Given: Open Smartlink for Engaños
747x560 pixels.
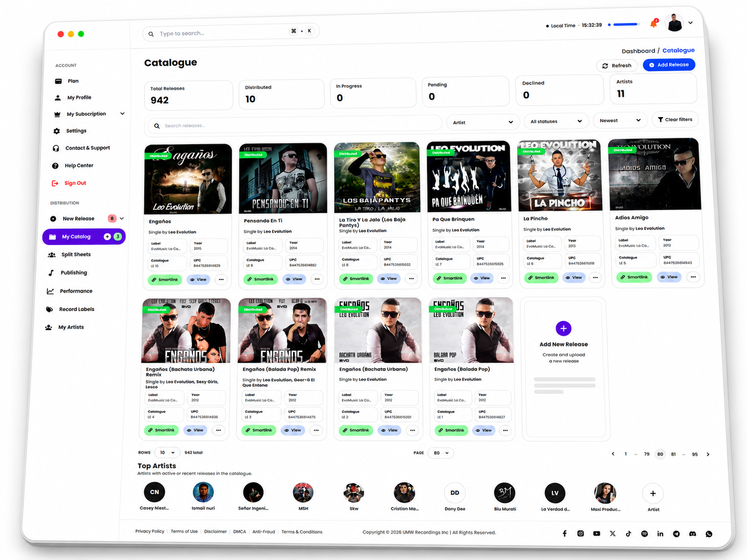Looking at the screenshot, I should (x=165, y=279).
